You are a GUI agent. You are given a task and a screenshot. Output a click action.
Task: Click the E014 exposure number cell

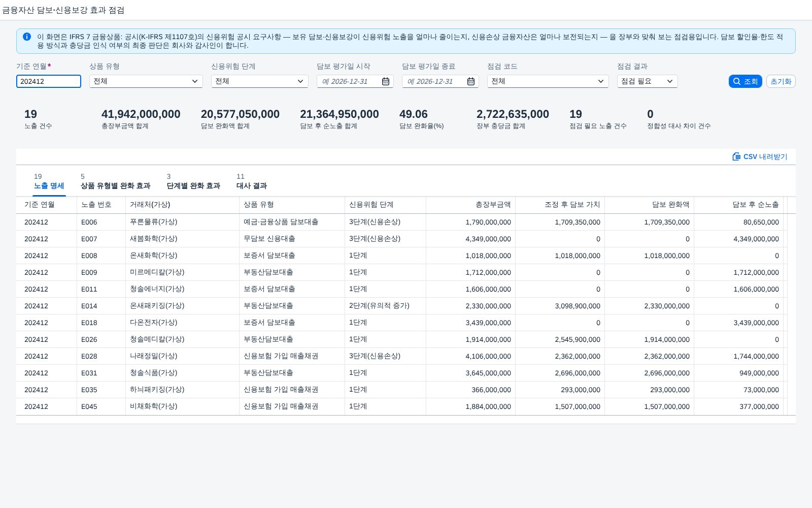101,306
